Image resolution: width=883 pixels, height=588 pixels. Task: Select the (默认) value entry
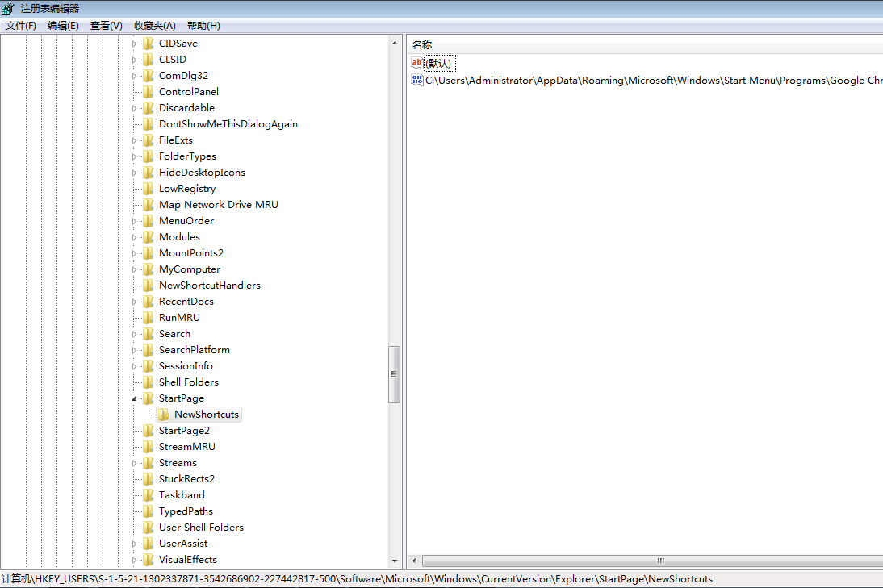439,63
